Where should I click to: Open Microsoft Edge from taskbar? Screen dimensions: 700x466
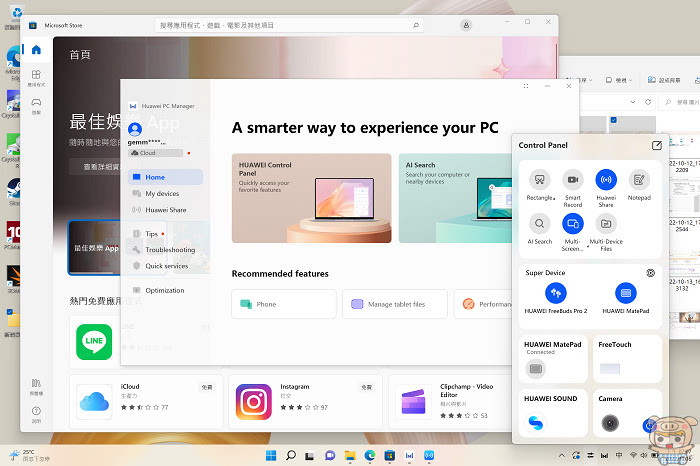(x=370, y=455)
